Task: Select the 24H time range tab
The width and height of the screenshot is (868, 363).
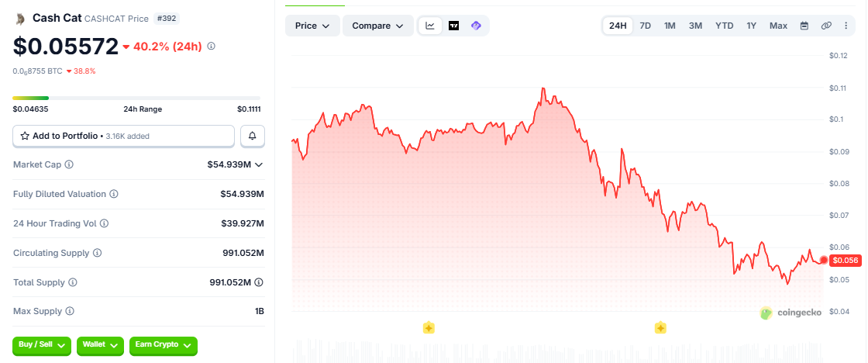Action: (618, 26)
